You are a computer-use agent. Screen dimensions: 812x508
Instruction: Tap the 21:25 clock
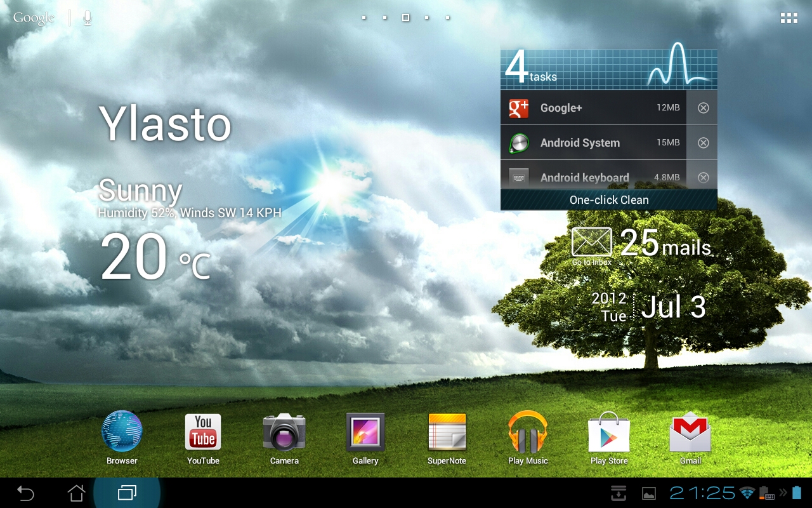click(702, 493)
